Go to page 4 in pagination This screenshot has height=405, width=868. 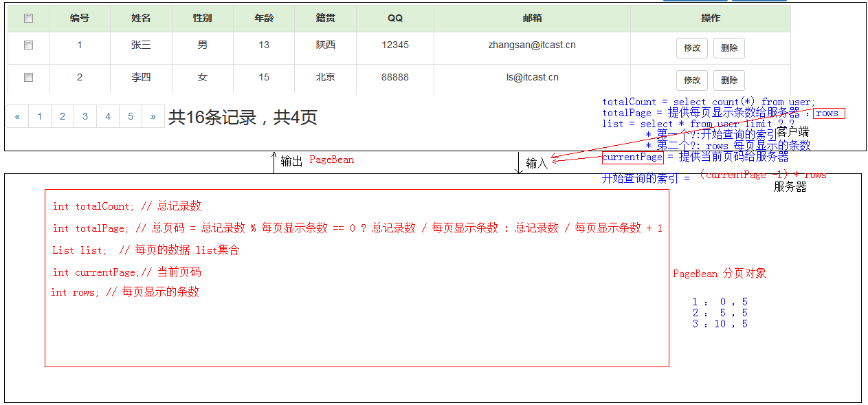coord(107,116)
